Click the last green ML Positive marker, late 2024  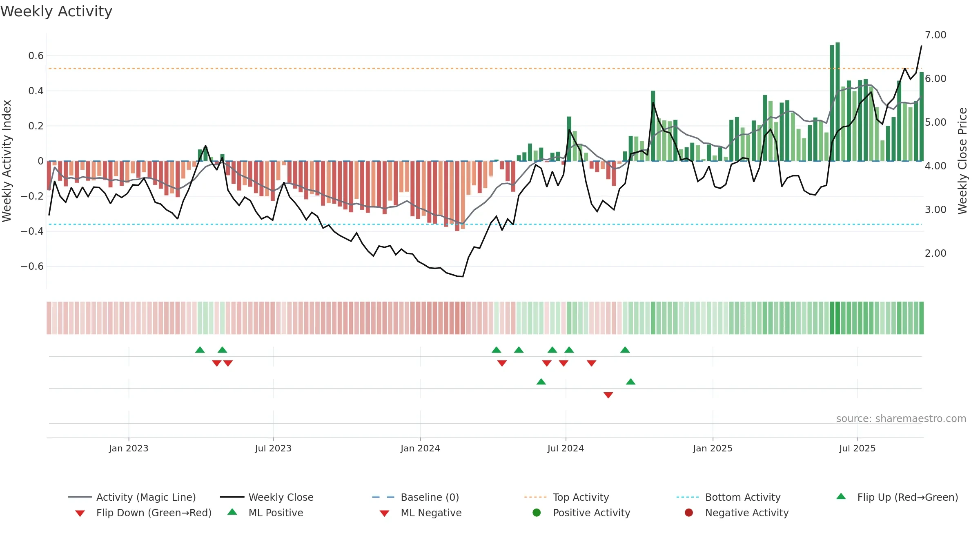pyautogui.click(x=630, y=382)
